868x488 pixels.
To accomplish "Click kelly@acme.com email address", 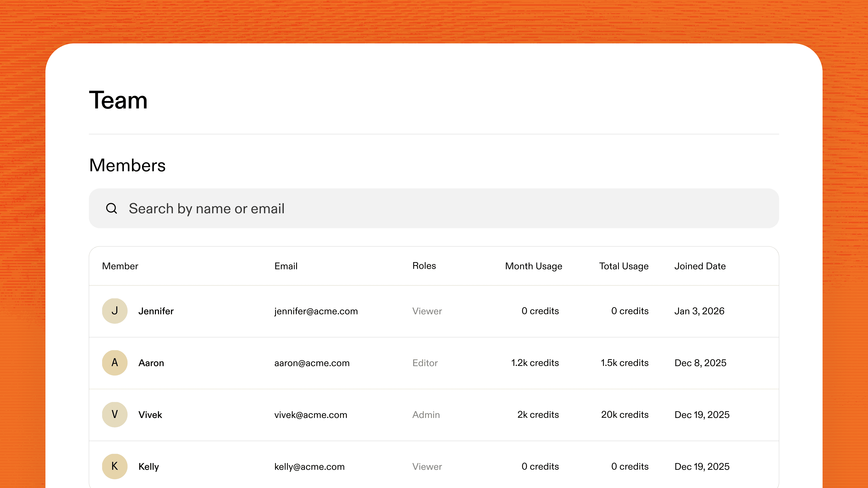I will pyautogui.click(x=310, y=467).
